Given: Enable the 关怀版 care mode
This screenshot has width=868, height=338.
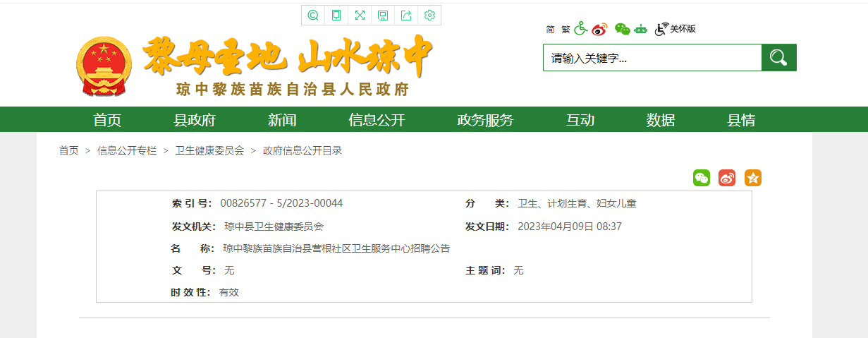Looking at the screenshot, I should point(676,29).
